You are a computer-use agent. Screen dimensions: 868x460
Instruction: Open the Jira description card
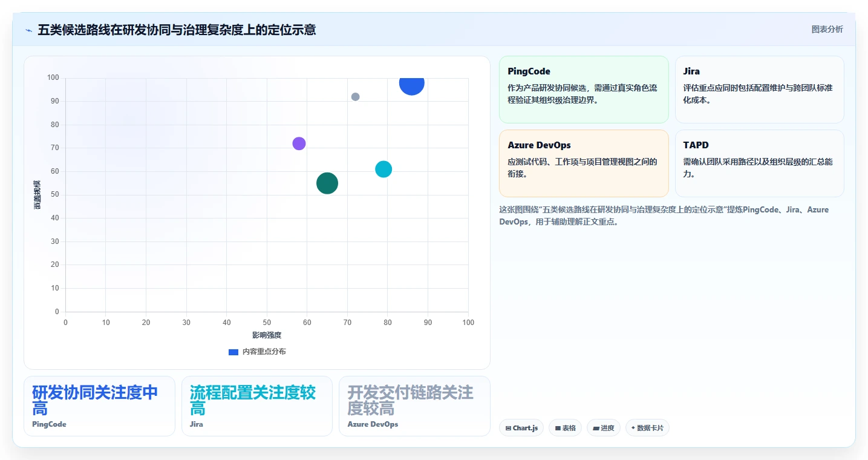coord(759,90)
